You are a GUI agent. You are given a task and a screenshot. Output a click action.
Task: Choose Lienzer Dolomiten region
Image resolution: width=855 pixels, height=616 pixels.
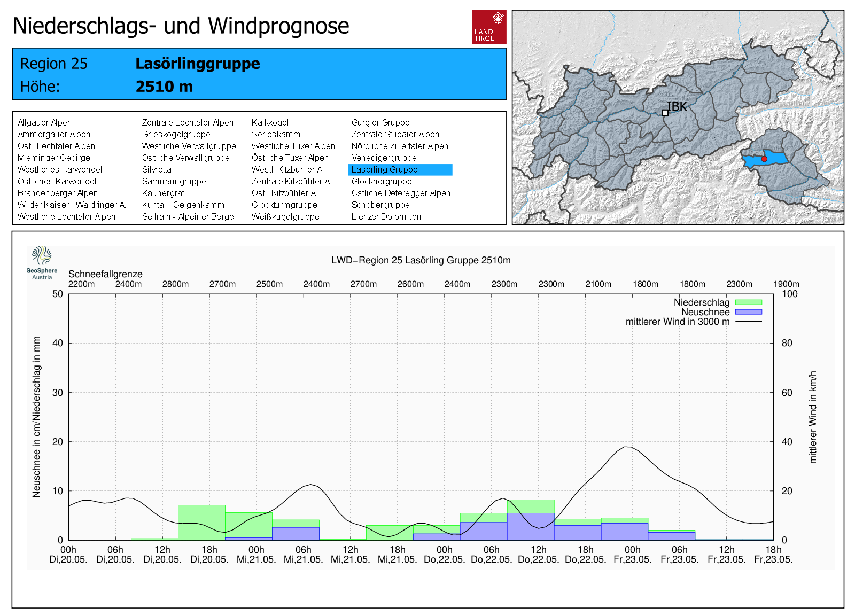(386, 217)
